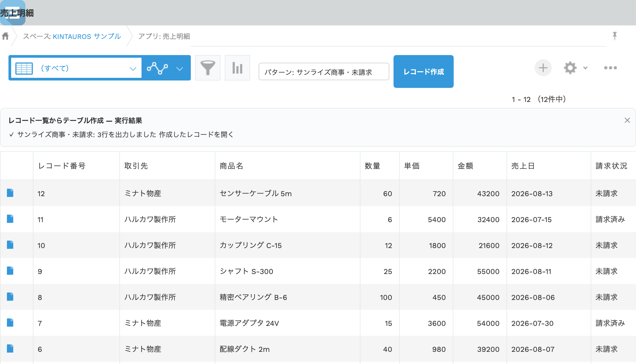This screenshot has height=364, width=636.
Task: Close the 実行結果 notification panel
Action: pyautogui.click(x=627, y=120)
